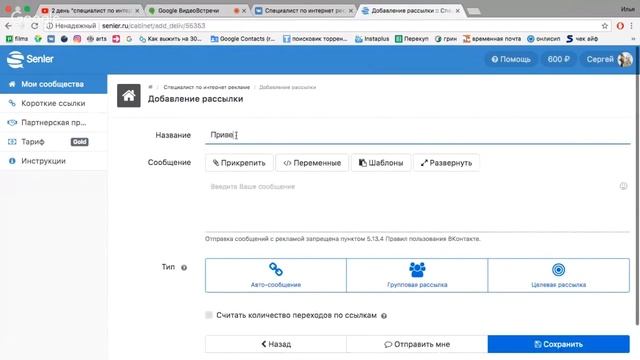Click the Назад back button
The image size is (640, 360).
coord(276,344)
